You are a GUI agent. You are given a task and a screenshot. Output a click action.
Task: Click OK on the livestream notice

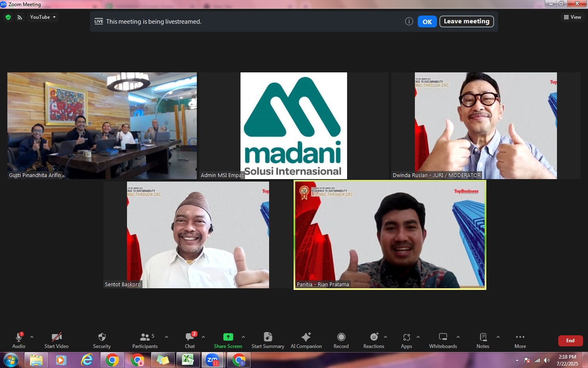pos(427,22)
